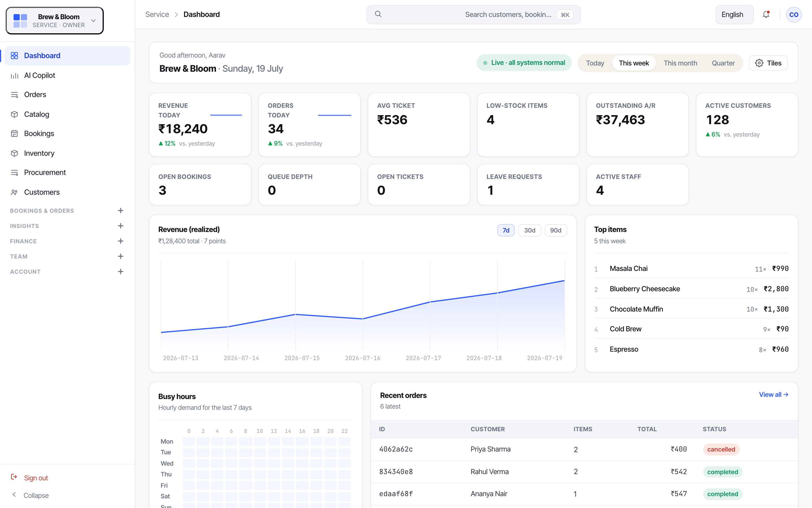Screen dimensions: 812x508
Task: Click the Brew & Bloom logo squares
Action: pos(20,21)
